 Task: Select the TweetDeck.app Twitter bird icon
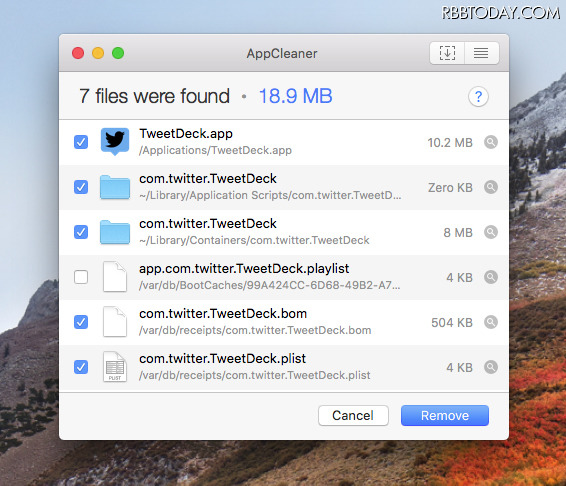click(115, 141)
